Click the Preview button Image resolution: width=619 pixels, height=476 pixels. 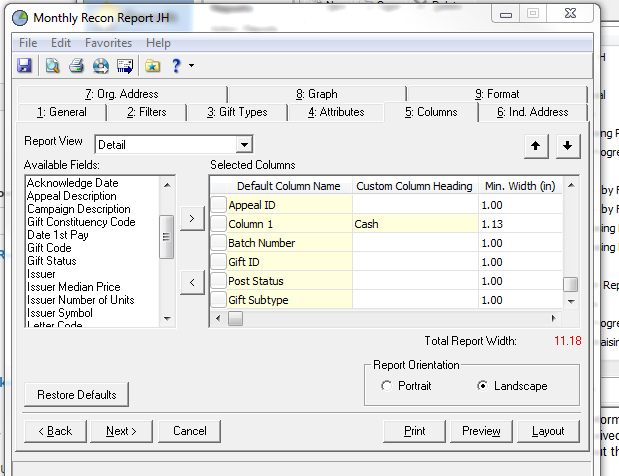tap(481, 431)
